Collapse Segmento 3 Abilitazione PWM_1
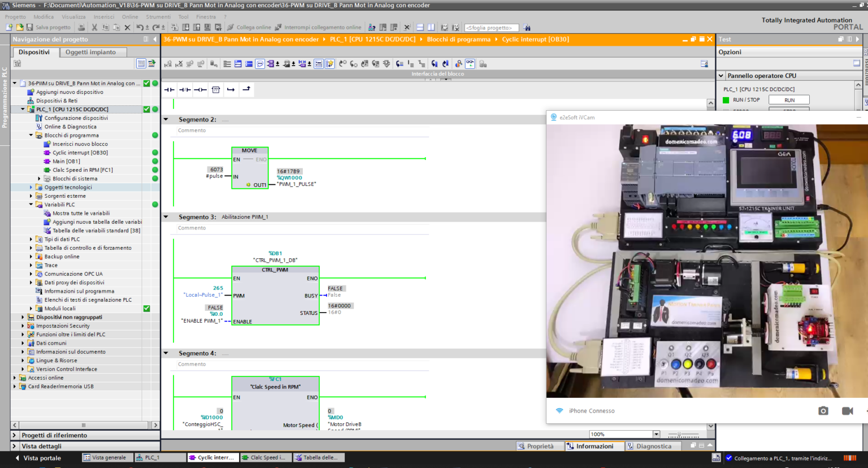The image size is (868, 468). [166, 216]
